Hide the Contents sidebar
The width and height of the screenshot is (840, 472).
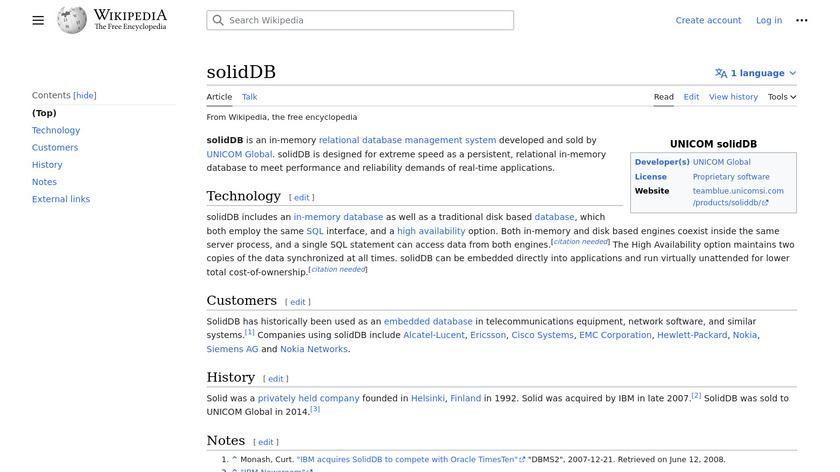point(85,95)
